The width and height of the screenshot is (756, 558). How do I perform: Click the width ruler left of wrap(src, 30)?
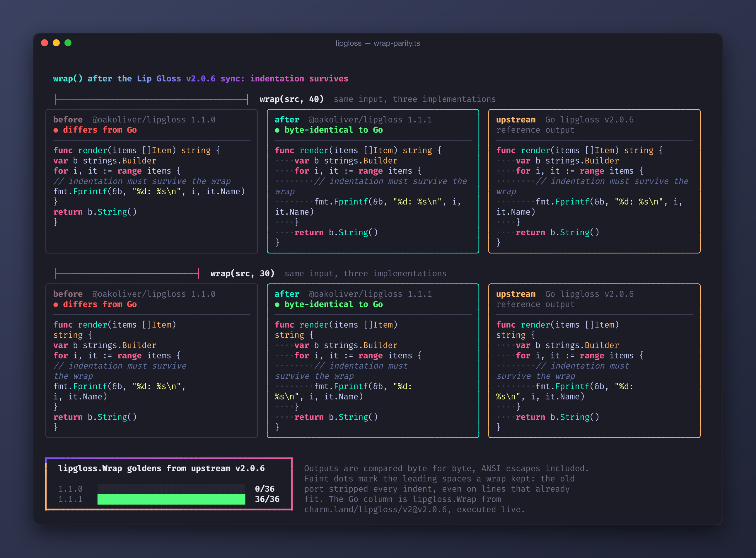coord(127,274)
